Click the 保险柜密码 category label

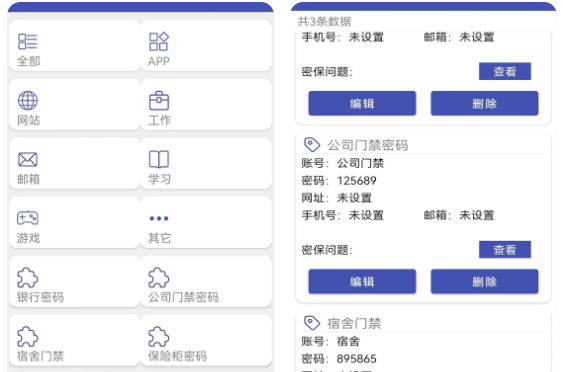point(177,356)
